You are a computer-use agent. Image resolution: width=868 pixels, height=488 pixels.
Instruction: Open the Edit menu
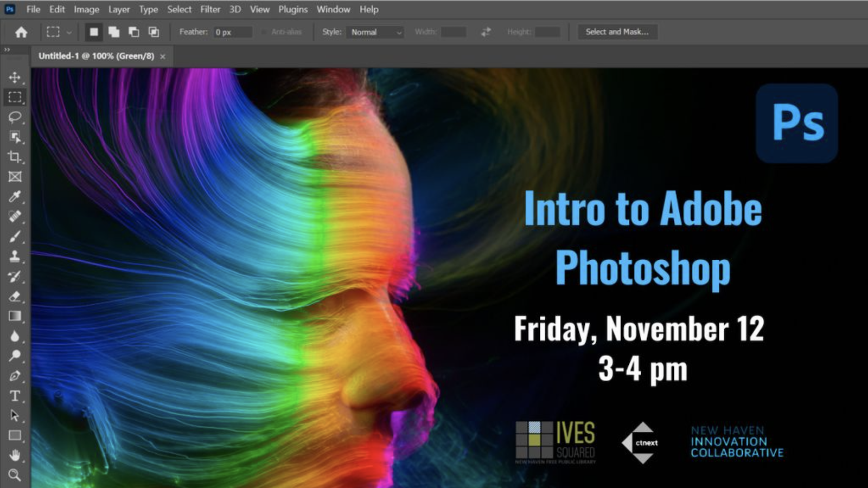[x=57, y=9]
